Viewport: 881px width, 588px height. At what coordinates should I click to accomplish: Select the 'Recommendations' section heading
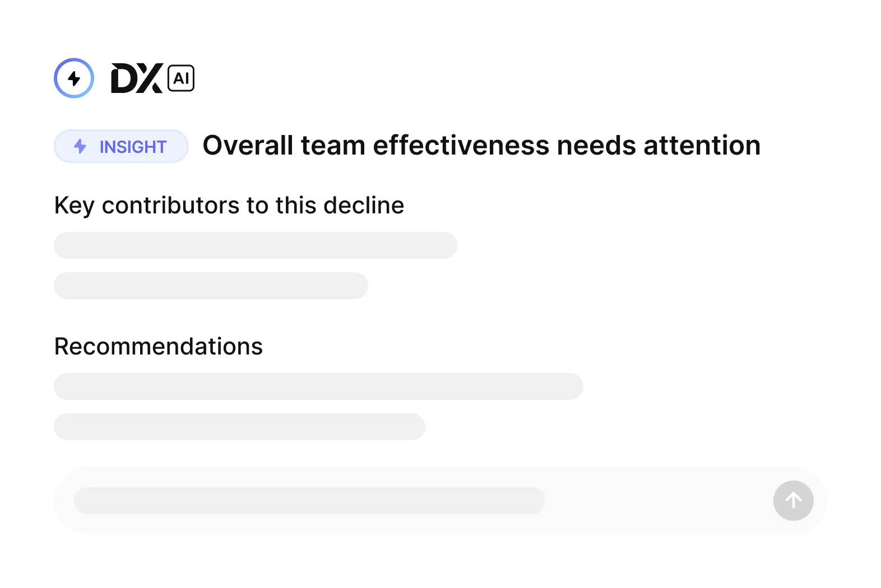(159, 346)
